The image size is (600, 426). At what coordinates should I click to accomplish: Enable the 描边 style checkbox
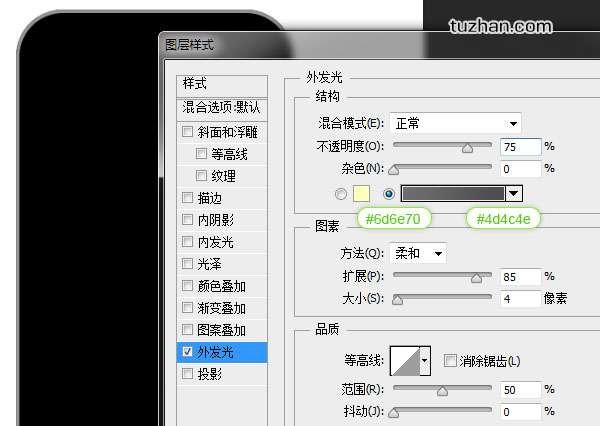(188, 197)
